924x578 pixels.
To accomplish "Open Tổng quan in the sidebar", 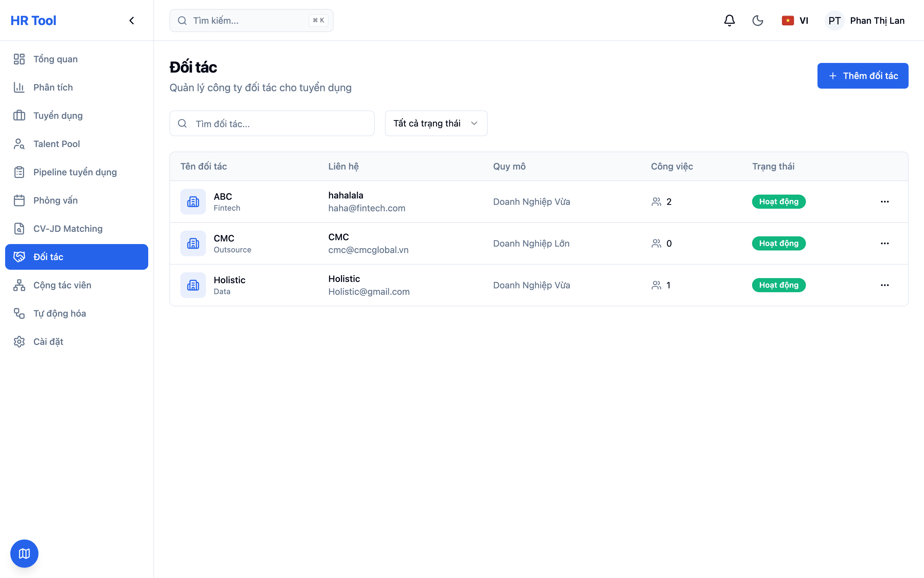I will (77, 59).
